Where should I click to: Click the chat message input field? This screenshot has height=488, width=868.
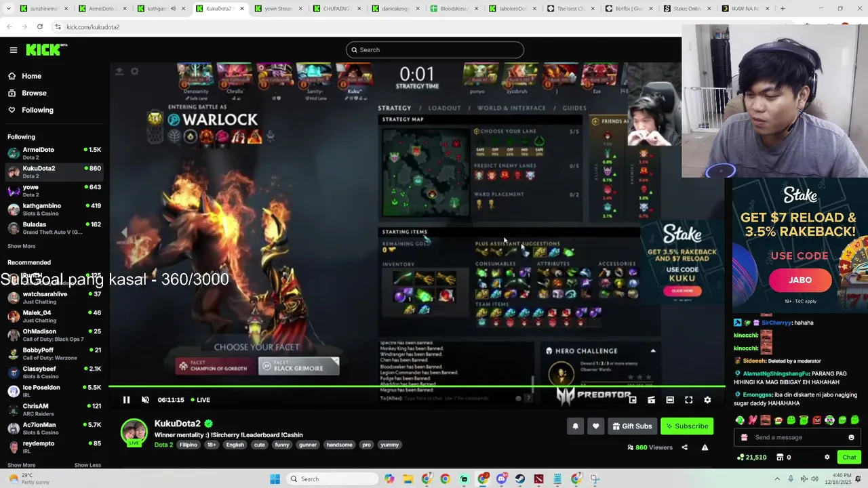pyautogui.click(x=797, y=437)
